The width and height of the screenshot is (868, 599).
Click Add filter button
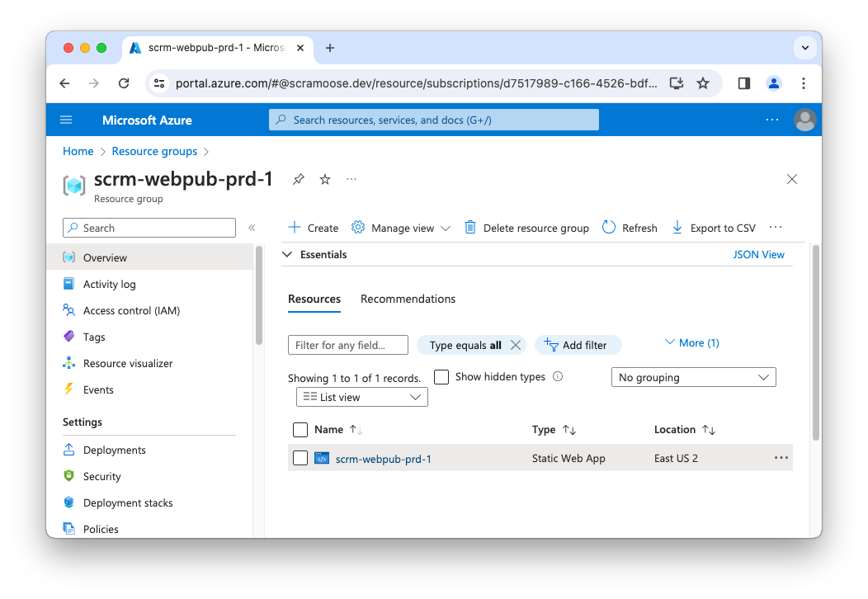pyautogui.click(x=578, y=345)
